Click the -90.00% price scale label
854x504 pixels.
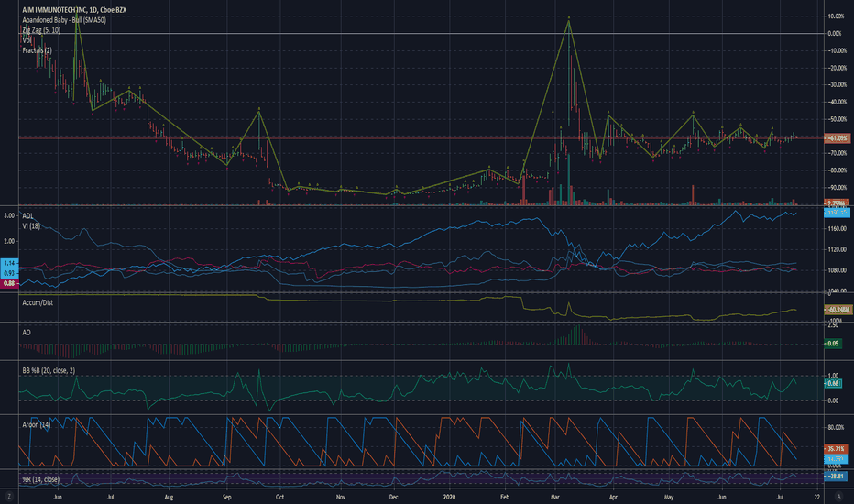838,188
